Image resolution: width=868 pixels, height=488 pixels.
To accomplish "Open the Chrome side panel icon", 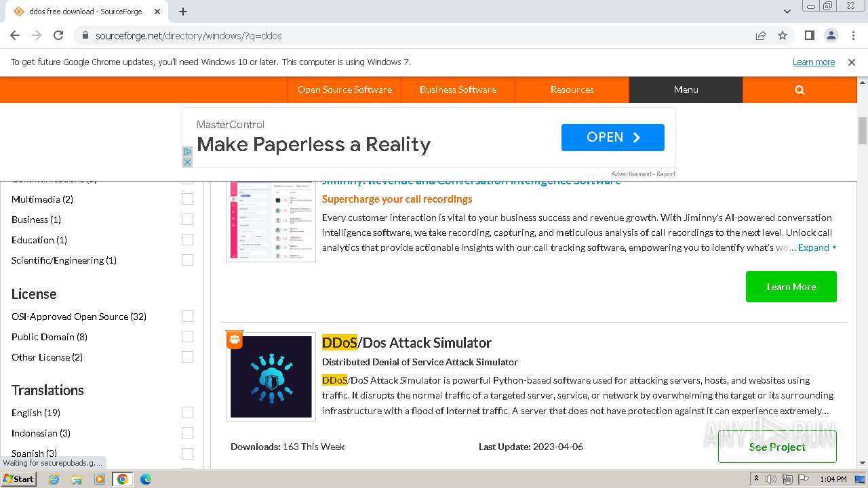I will pos(810,35).
